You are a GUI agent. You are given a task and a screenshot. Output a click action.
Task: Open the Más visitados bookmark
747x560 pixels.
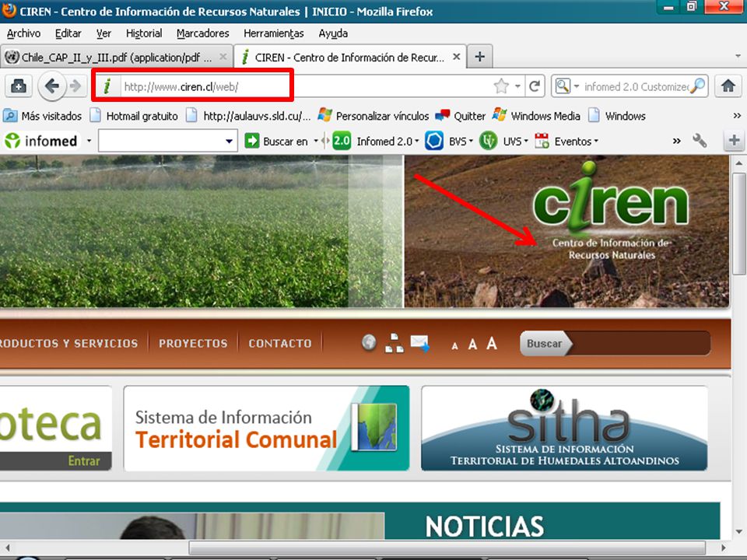pyautogui.click(x=42, y=116)
